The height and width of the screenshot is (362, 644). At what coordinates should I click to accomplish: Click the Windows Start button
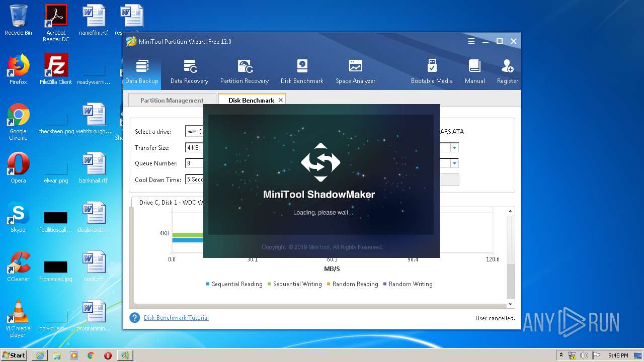(14, 355)
